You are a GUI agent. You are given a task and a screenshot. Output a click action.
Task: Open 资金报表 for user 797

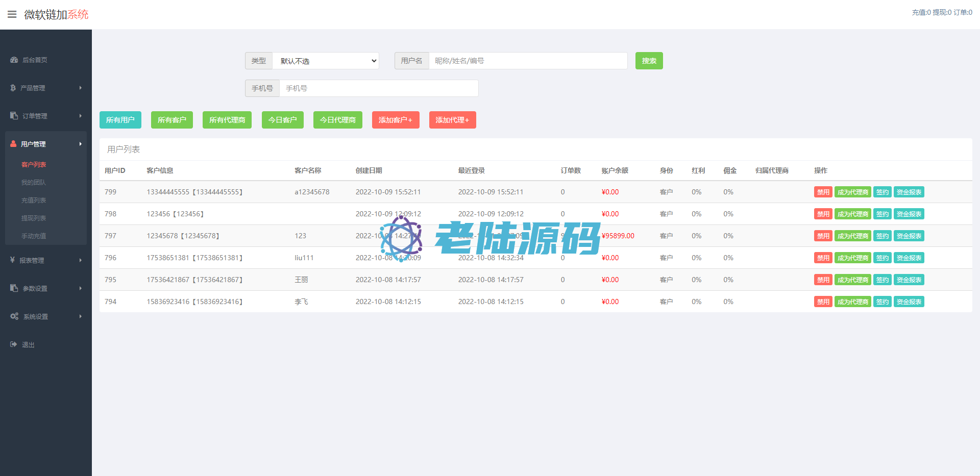coord(909,236)
